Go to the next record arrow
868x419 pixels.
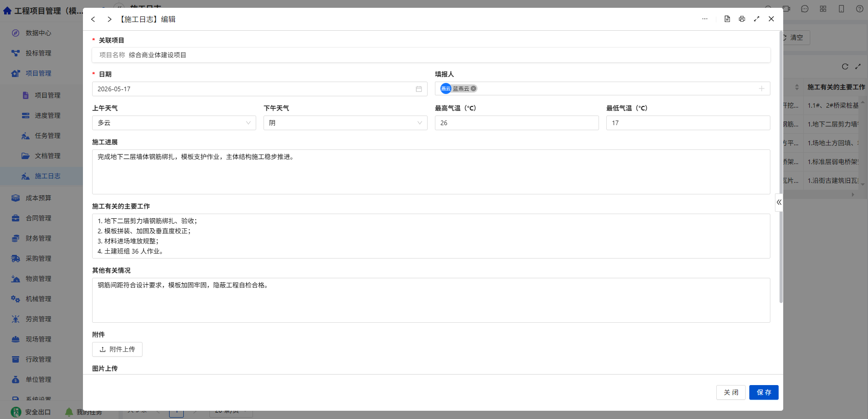coord(109,19)
